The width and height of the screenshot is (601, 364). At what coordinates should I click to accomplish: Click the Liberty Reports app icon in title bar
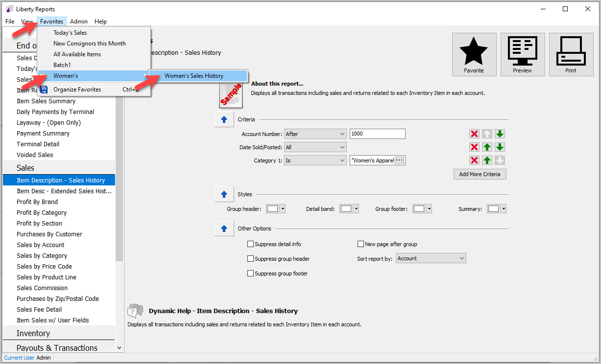pyautogui.click(x=9, y=9)
